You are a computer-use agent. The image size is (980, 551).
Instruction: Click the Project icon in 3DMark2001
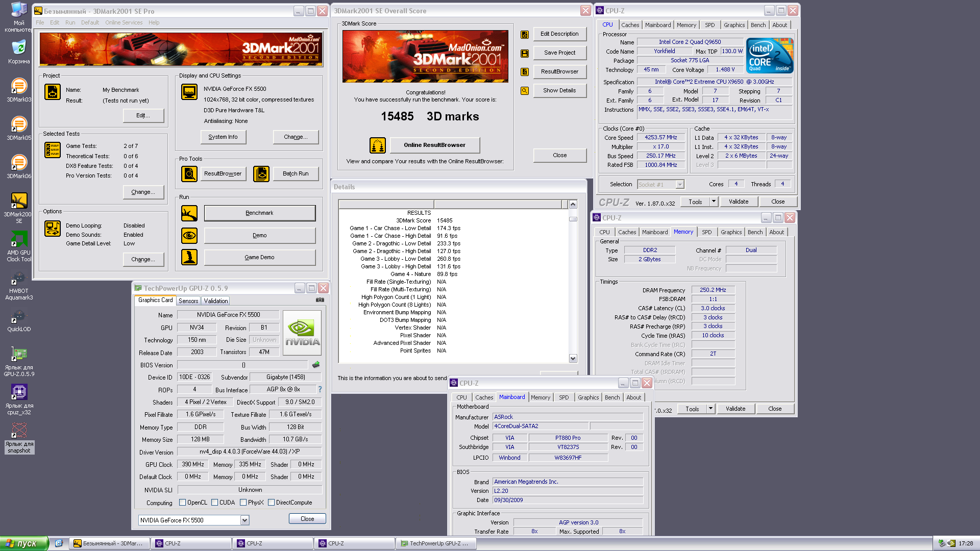pos(53,91)
